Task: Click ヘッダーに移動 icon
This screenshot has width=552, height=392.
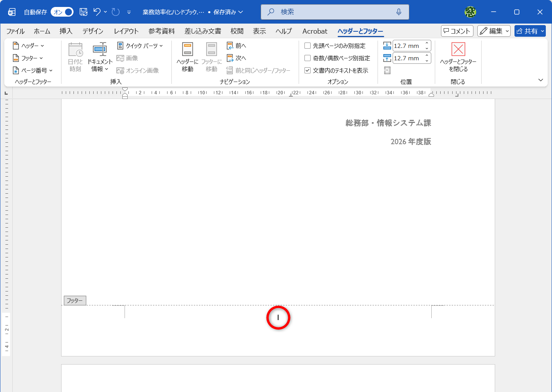Action: coord(188,57)
